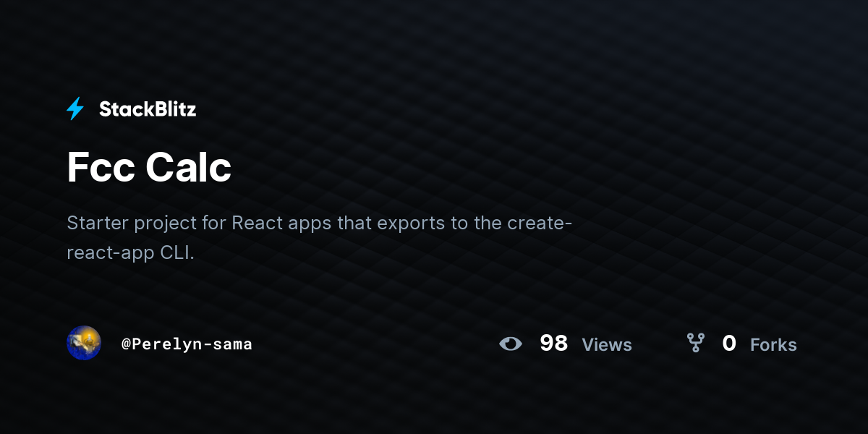Click the StackBlitz lightning bolt logo
The height and width of the screenshot is (434, 868).
click(75, 109)
